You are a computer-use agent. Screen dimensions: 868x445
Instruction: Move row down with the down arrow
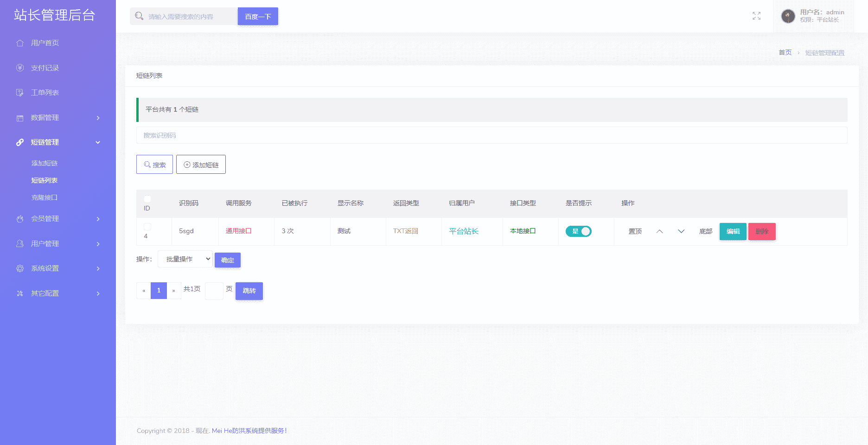[681, 231]
